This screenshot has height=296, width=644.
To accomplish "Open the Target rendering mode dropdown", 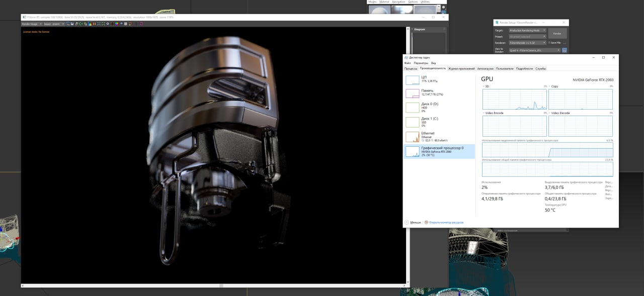I will click(x=527, y=30).
